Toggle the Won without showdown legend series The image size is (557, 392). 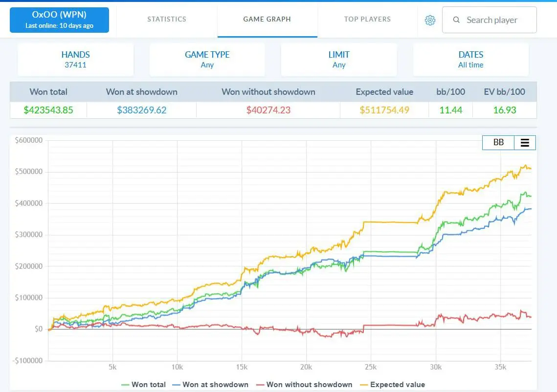[x=304, y=385]
